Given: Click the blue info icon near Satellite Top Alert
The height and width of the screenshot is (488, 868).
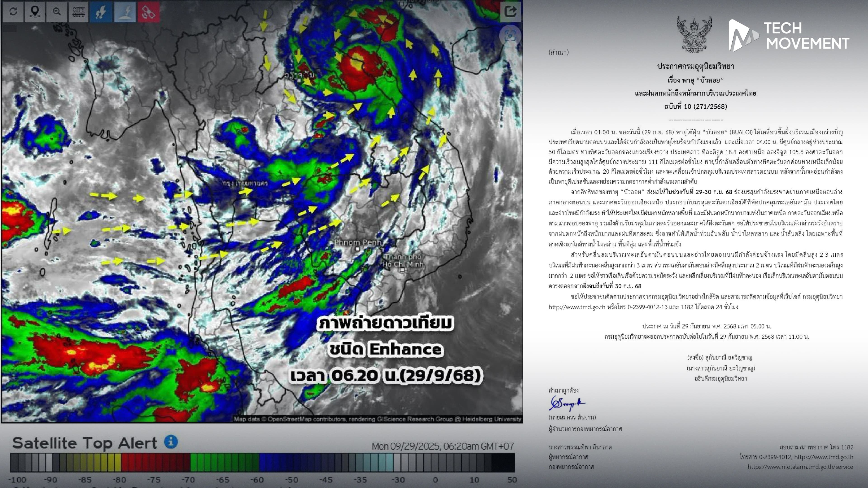Looking at the screenshot, I should click(x=171, y=441).
